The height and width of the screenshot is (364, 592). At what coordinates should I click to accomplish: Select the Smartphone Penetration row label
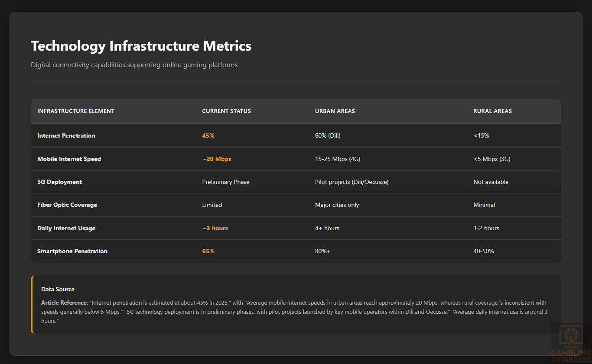(72, 251)
